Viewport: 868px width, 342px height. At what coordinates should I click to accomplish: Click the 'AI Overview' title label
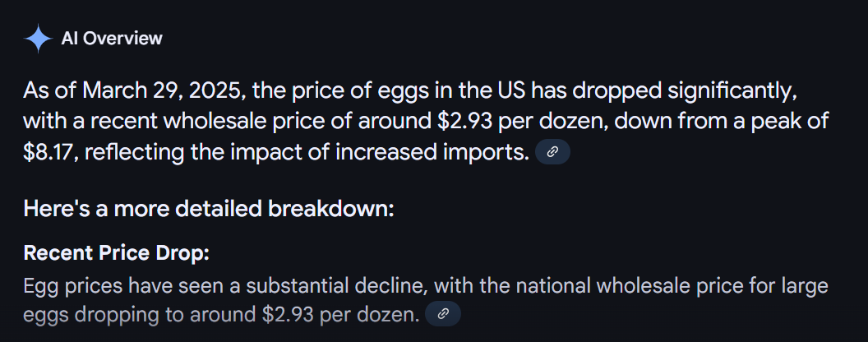click(x=112, y=38)
